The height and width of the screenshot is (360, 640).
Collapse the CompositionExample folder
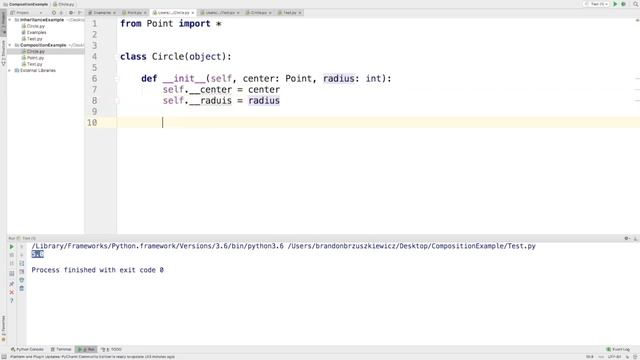(10, 45)
